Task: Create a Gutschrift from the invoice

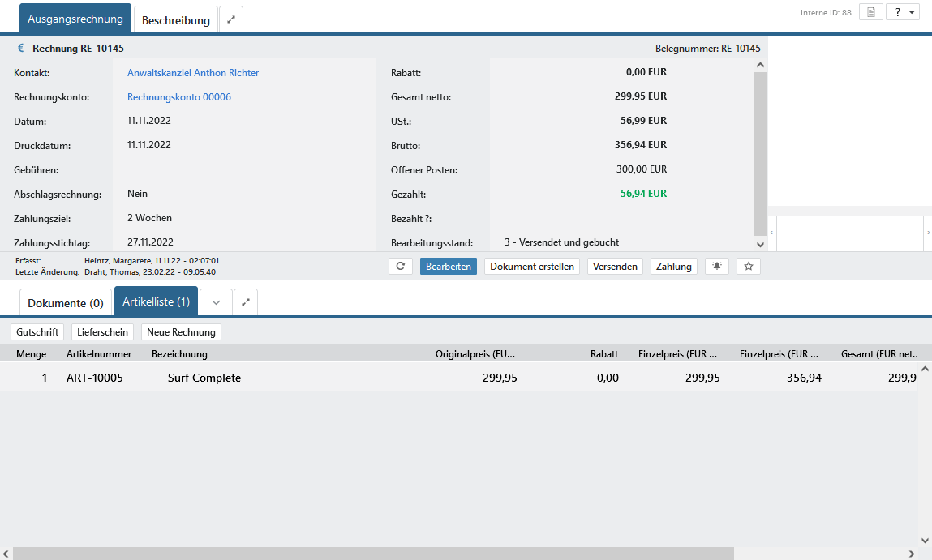Action: (x=37, y=332)
